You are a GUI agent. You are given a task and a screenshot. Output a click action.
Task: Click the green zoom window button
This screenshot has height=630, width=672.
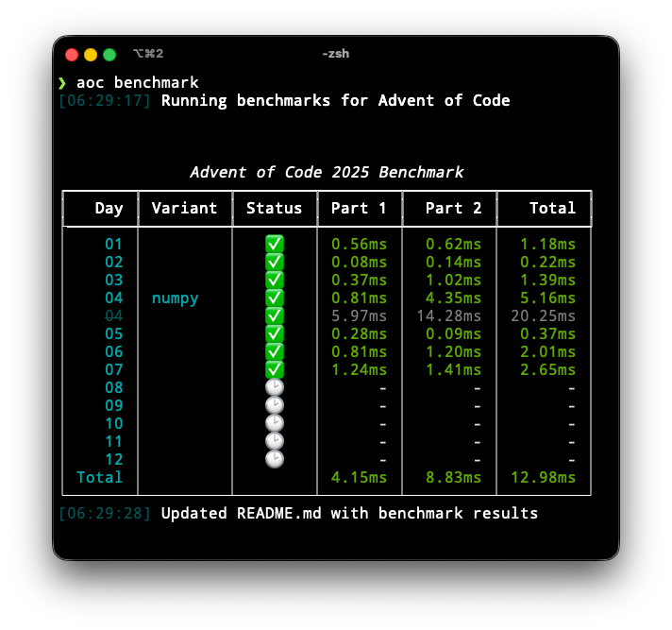point(109,55)
